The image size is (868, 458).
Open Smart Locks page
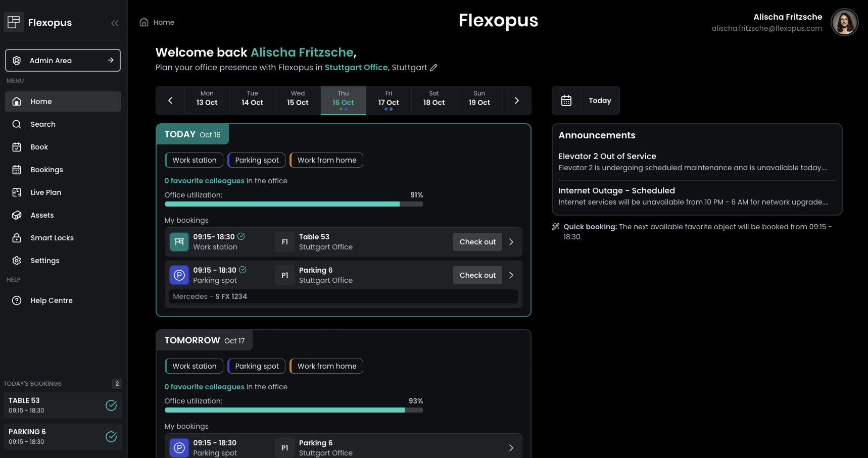52,238
